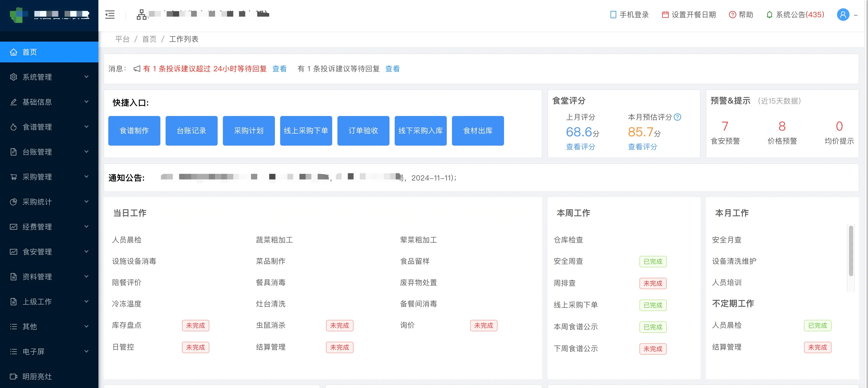Click 查看评分 under 上月评分

click(x=580, y=147)
